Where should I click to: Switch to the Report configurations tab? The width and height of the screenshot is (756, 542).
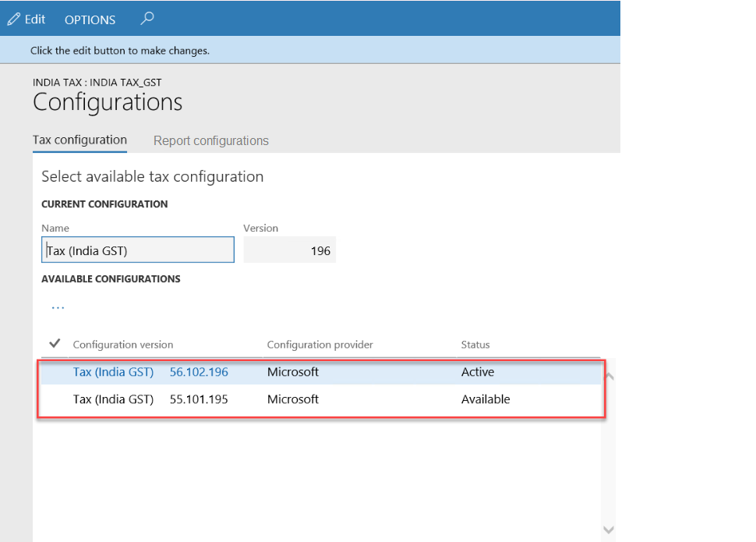[x=210, y=140]
